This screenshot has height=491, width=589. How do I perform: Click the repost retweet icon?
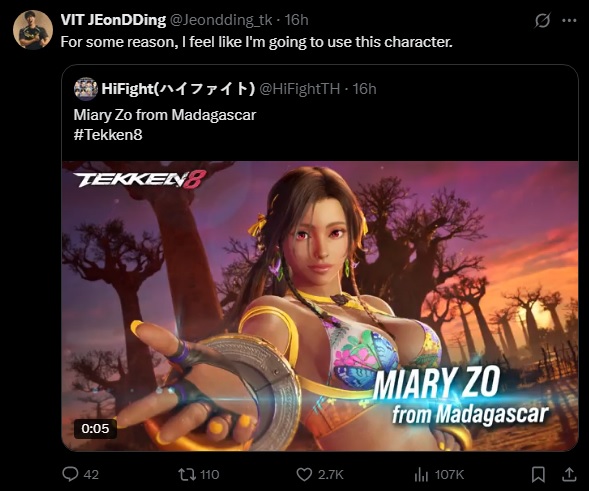(x=187, y=474)
